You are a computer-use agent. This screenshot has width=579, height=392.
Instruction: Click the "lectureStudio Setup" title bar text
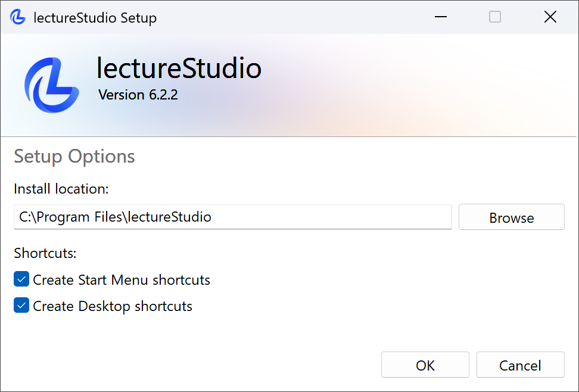pyautogui.click(x=95, y=17)
